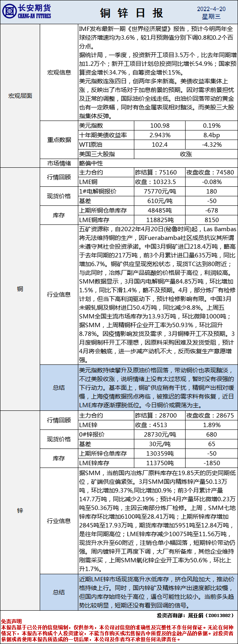Select the copper 昨结算：75160 cell

160,172
